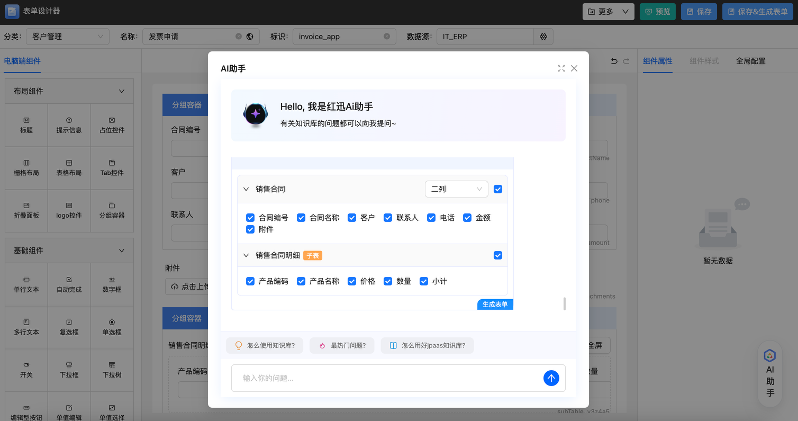The height and width of the screenshot is (421, 798).
Task: Add the 表格布局 component
Action: tap(69, 168)
